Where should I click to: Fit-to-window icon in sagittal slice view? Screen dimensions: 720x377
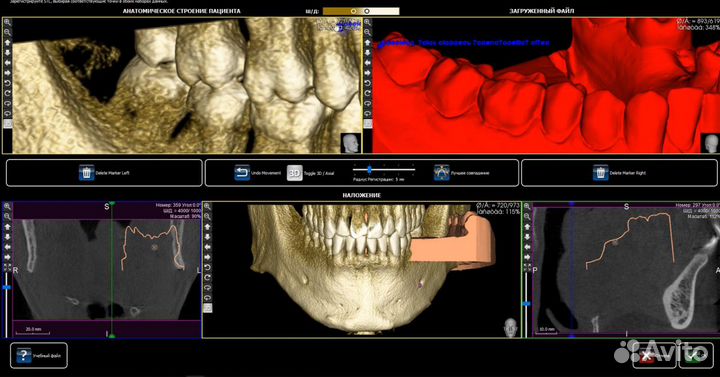pyautogui.click(x=527, y=267)
